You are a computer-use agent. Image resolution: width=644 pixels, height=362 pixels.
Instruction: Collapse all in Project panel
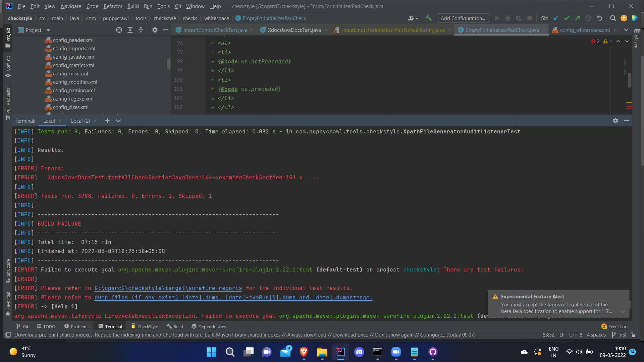coord(141,30)
